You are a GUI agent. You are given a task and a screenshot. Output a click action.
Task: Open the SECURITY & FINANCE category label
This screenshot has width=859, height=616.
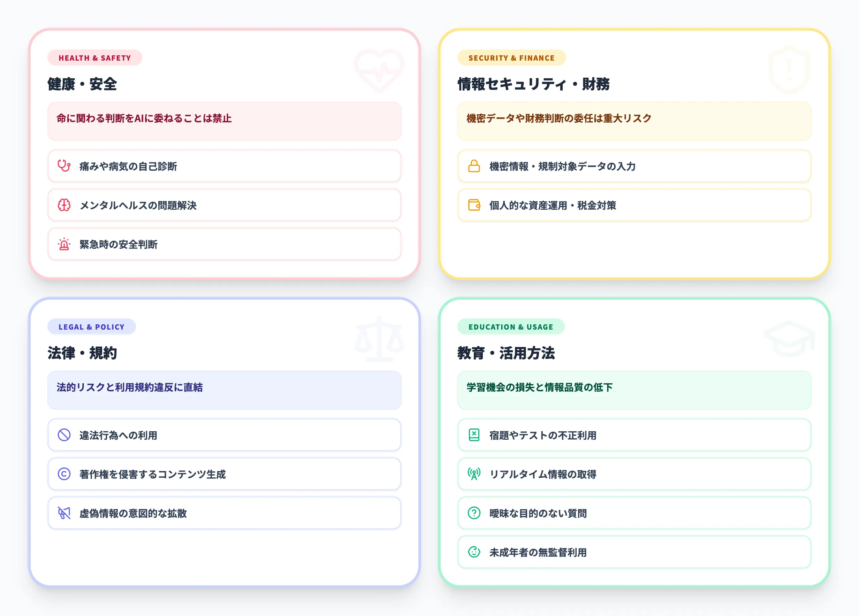click(x=511, y=58)
